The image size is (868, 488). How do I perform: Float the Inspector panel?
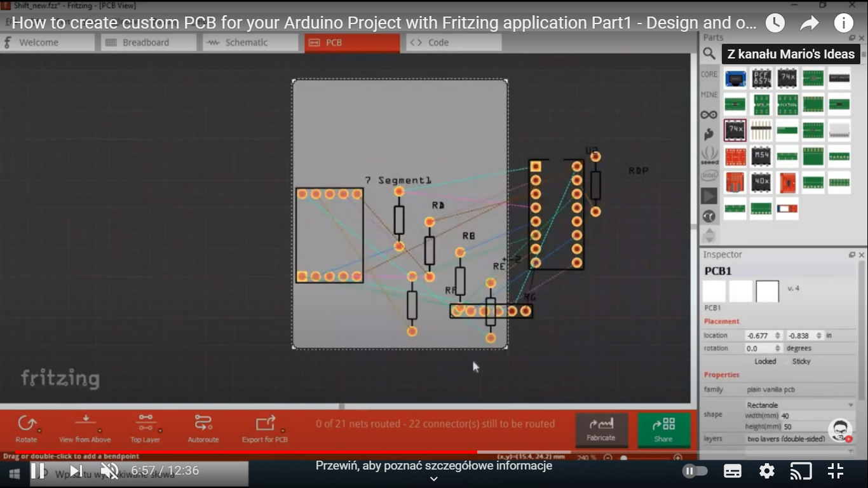(x=852, y=255)
